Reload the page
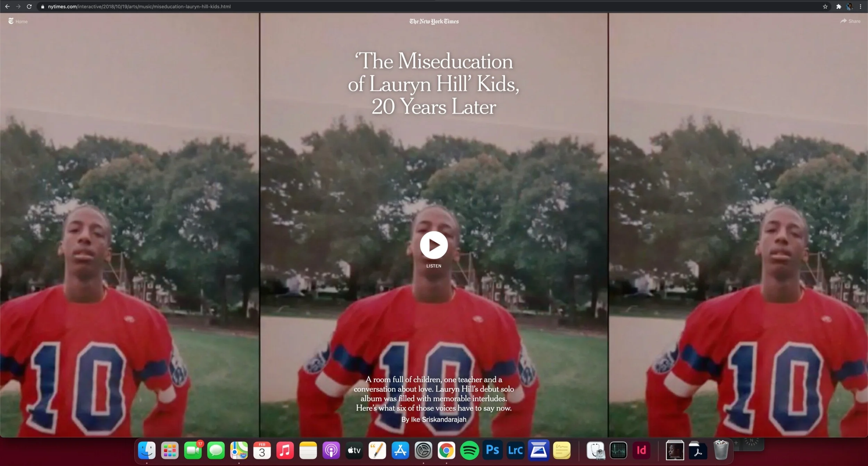 click(x=29, y=7)
